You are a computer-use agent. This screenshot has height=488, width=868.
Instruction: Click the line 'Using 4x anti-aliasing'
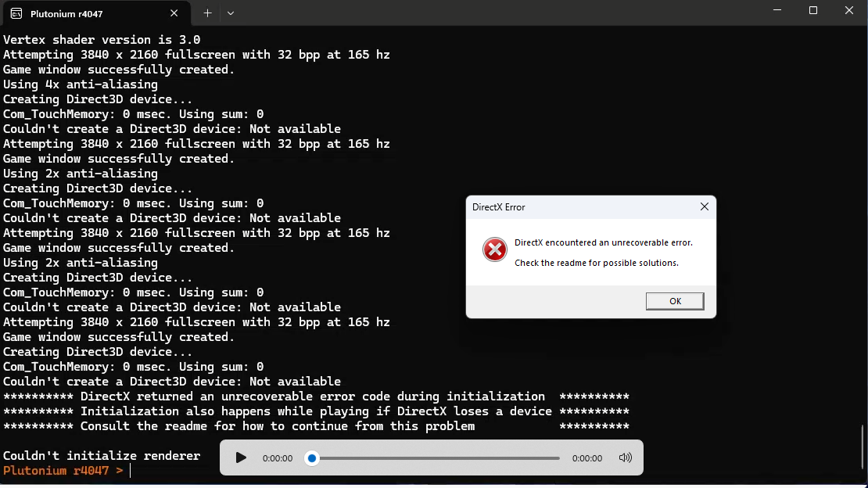point(81,84)
